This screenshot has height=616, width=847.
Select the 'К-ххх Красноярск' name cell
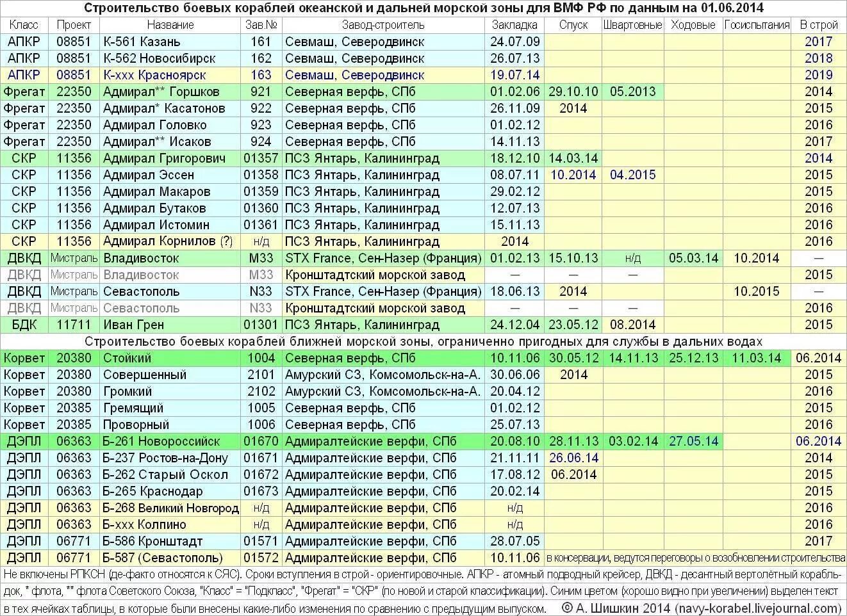point(170,75)
